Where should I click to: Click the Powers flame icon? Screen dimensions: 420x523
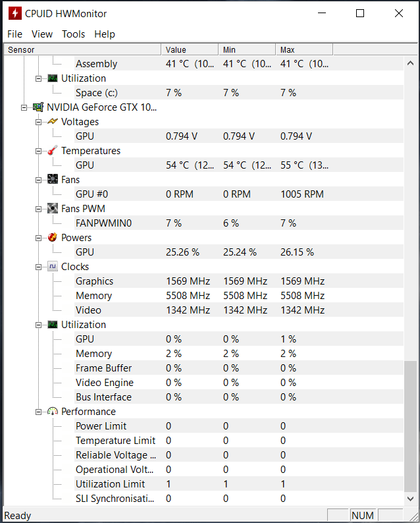pyautogui.click(x=53, y=238)
